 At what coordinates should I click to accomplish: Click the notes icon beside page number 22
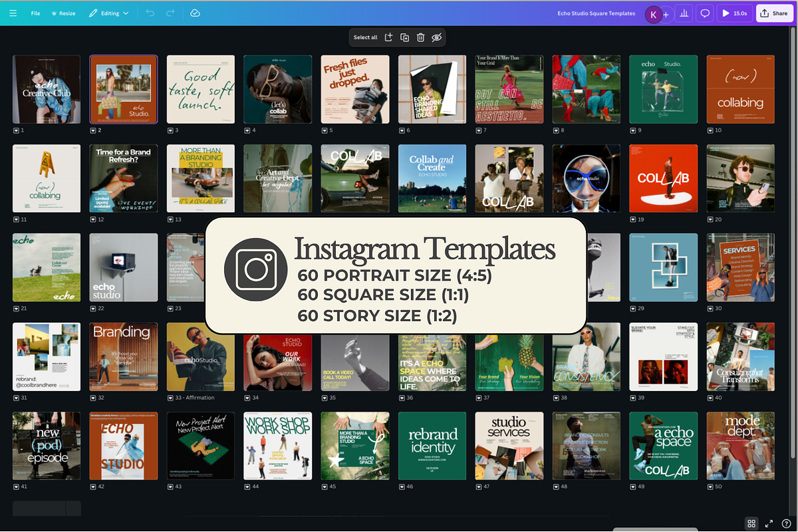[93, 309]
